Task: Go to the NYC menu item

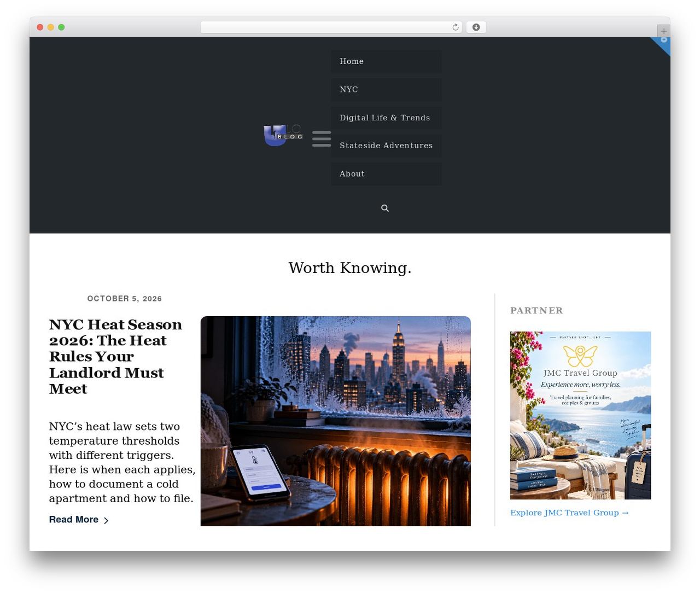Action: (386, 89)
